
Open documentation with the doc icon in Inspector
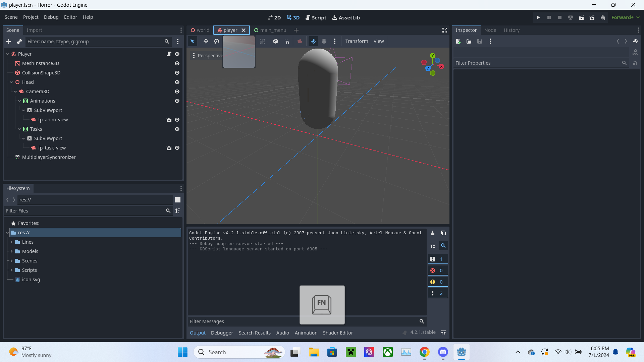pos(636,52)
